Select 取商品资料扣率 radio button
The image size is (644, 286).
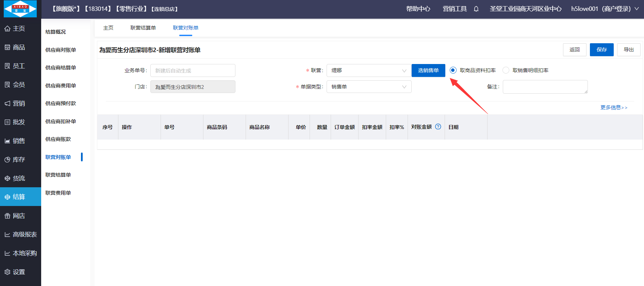[453, 70]
